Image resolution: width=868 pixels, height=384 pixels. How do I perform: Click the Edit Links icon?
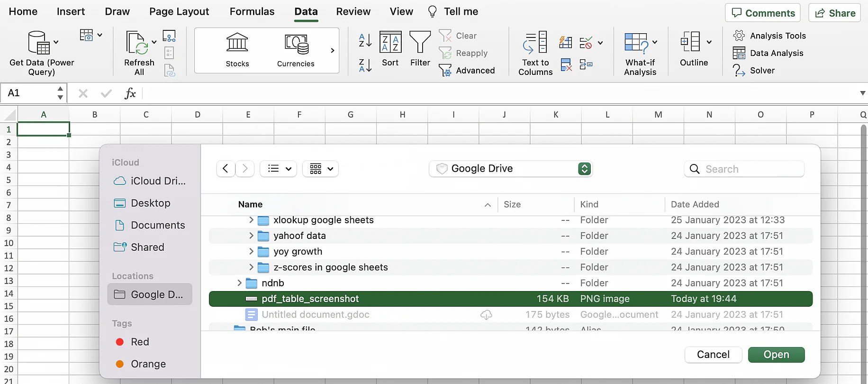(169, 71)
